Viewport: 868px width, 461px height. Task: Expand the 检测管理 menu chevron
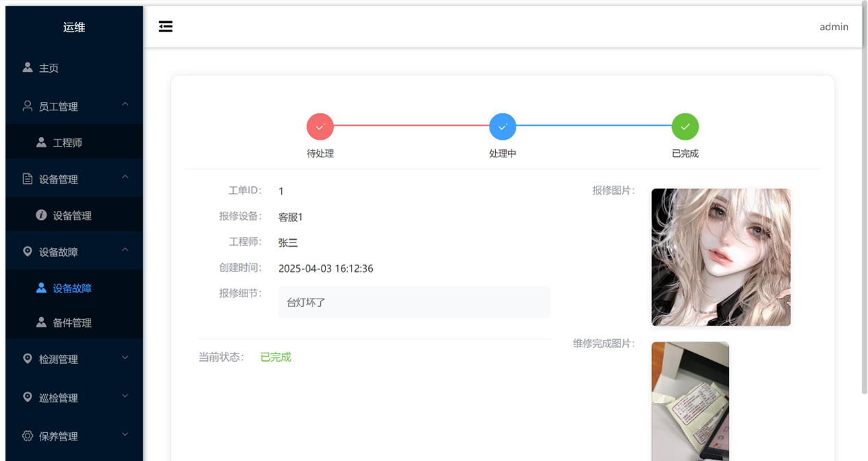[125, 358]
